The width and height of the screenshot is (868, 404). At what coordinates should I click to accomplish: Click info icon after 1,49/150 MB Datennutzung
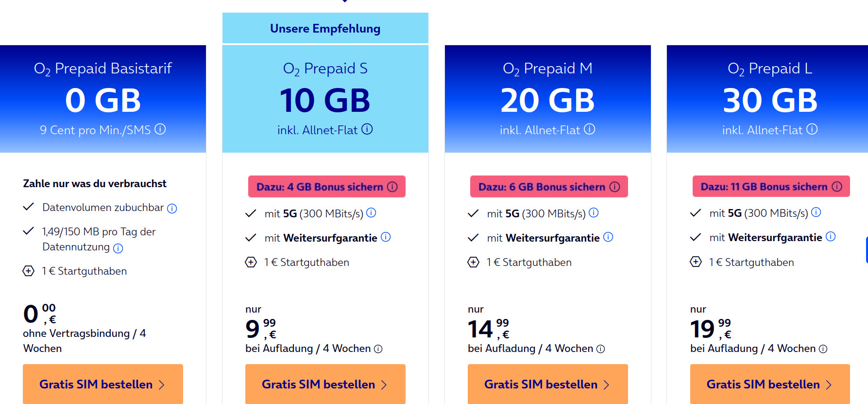118,248
